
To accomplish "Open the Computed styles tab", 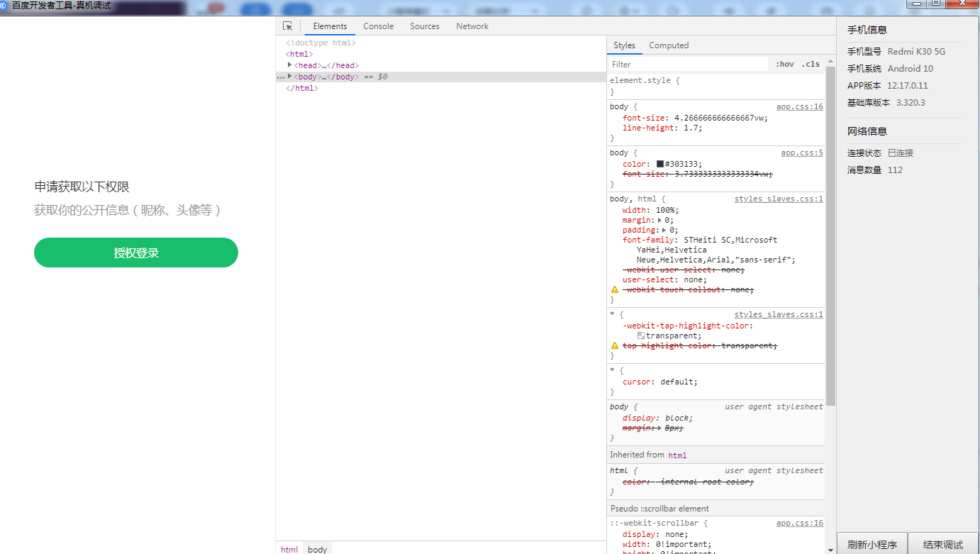I will [669, 45].
